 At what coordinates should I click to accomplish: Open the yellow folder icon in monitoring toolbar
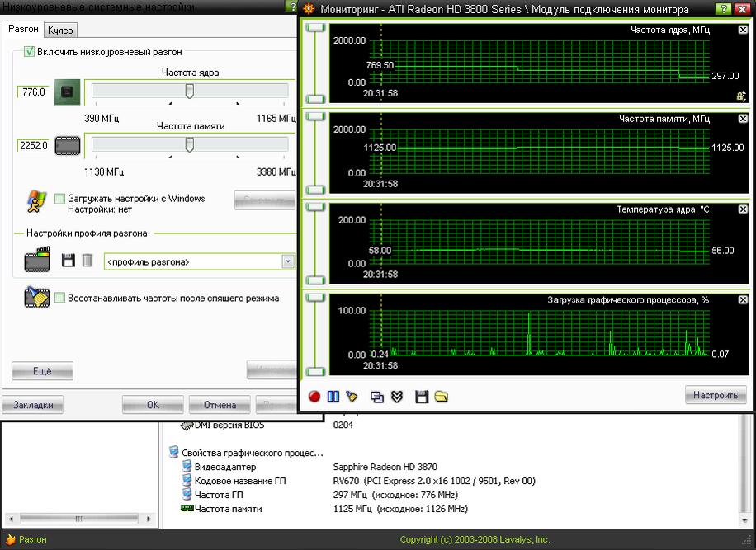click(441, 397)
